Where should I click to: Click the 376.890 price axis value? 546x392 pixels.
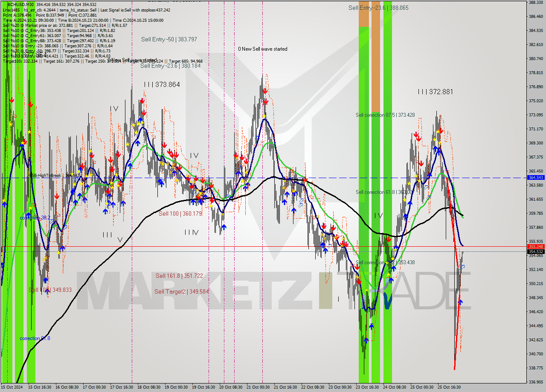(536, 87)
